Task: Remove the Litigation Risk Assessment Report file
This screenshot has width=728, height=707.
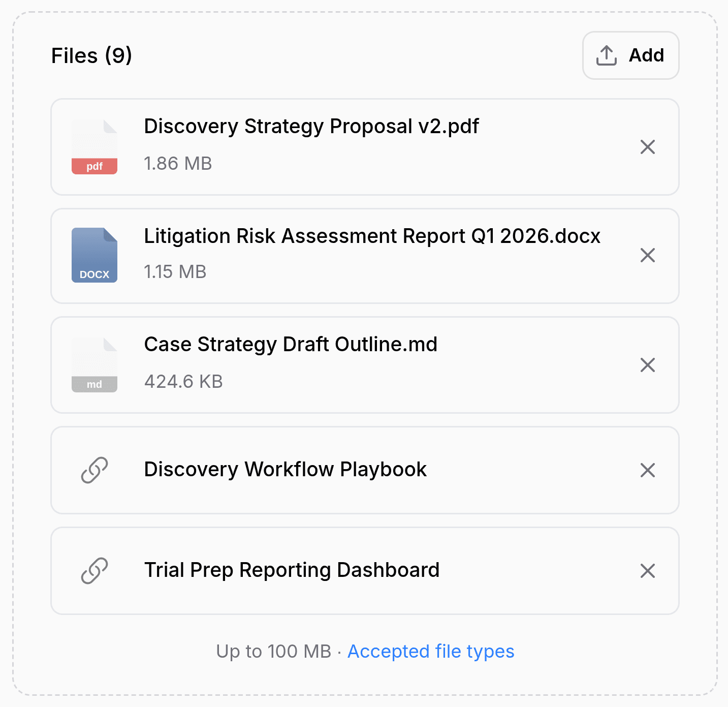Action: [647, 255]
